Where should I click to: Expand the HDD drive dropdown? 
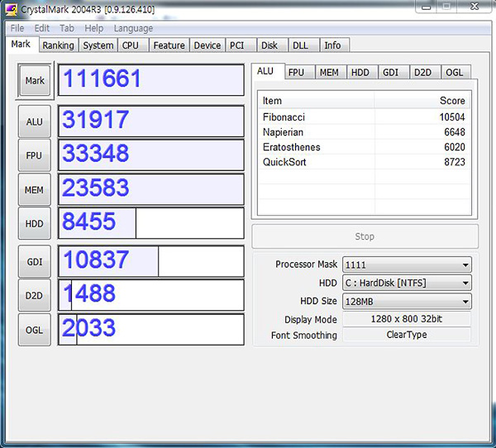(407, 283)
